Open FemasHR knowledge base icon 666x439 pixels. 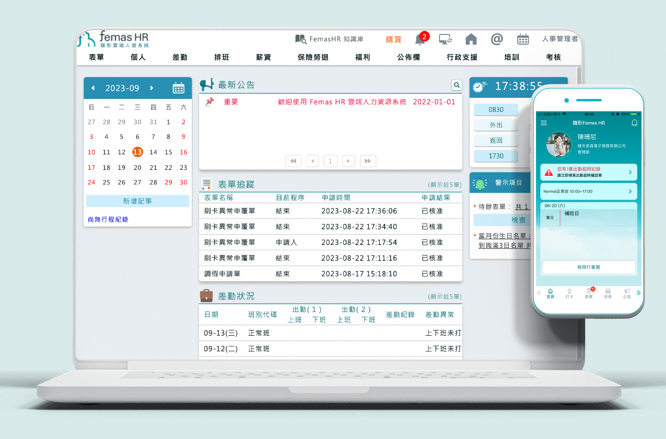pyautogui.click(x=300, y=39)
